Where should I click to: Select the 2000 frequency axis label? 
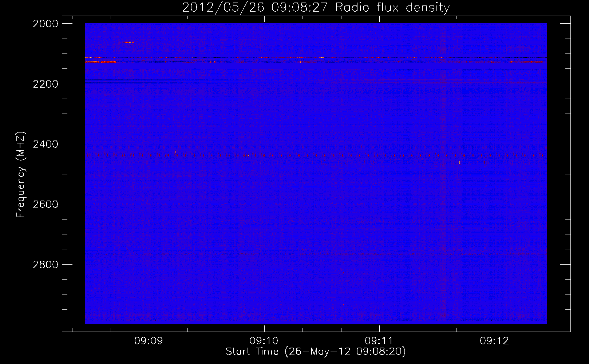pyautogui.click(x=46, y=24)
